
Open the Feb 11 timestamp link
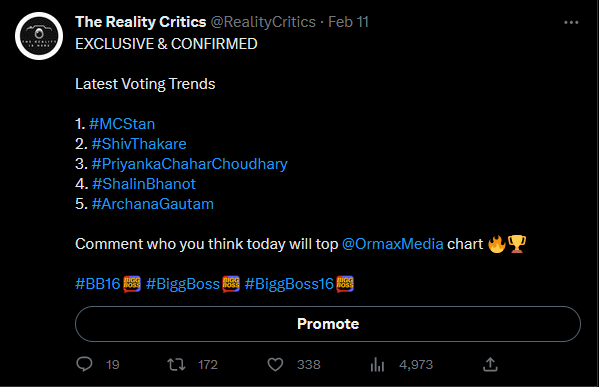coord(348,22)
